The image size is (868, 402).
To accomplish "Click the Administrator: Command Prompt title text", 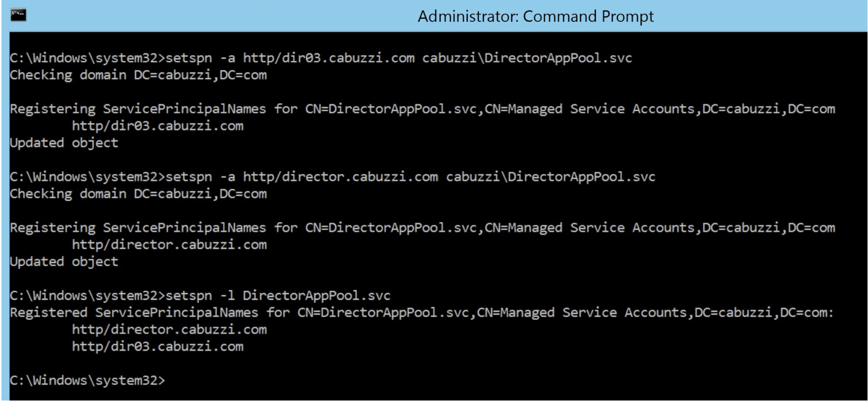I will click(x=535, y=16).
